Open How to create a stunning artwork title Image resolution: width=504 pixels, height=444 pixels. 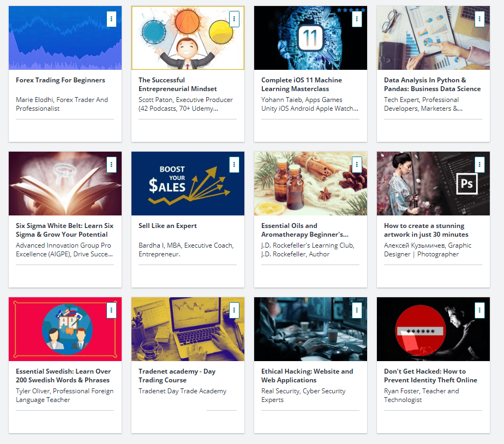coord(426,230)
